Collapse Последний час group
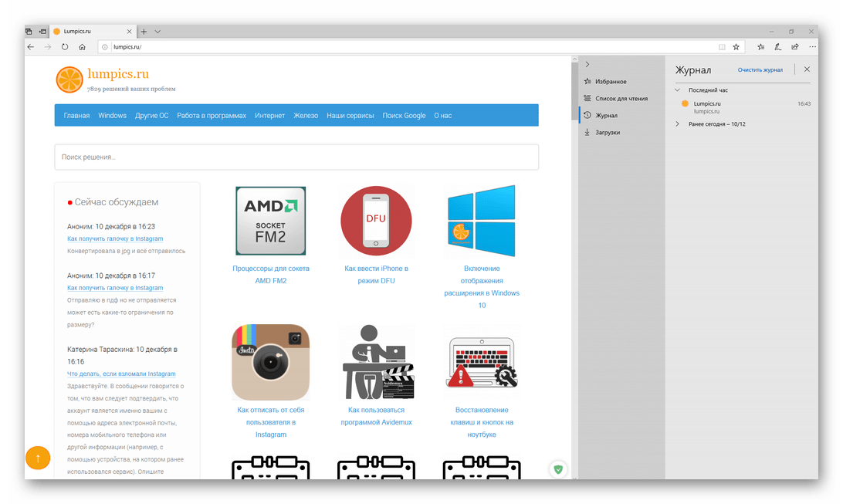This screenshot has width=843, height=504. coord(678,90)
